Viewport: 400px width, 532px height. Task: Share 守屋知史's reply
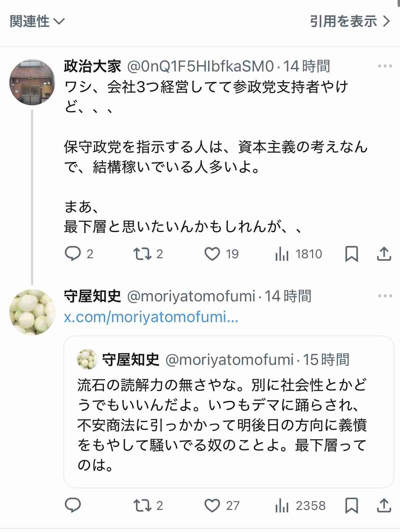pyautogui.click(x=384, y=506)
